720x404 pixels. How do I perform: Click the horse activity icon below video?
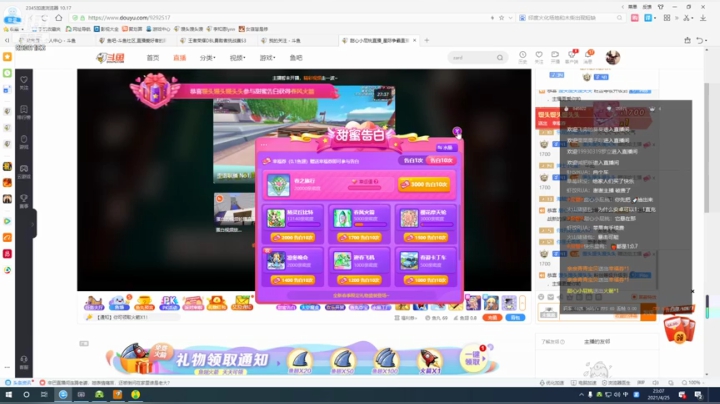(94, 303)
